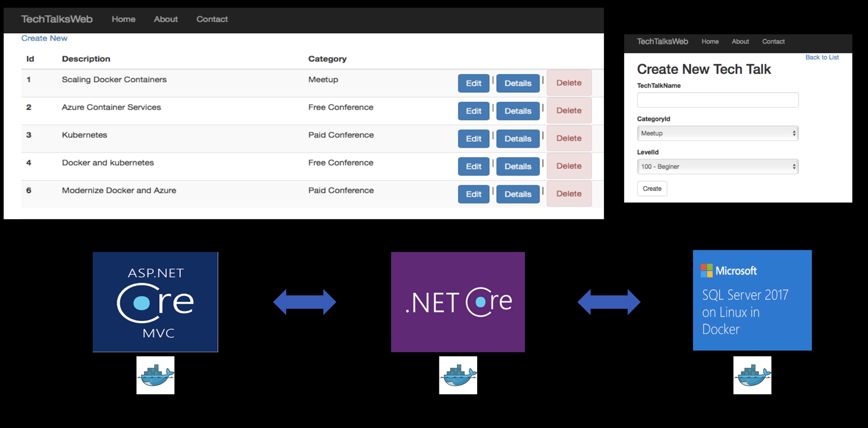Image resolution: width=868 pixels, height=428 pixels.
Task: Click the Kubernetes description cell
Action: (x=84, y=135)
